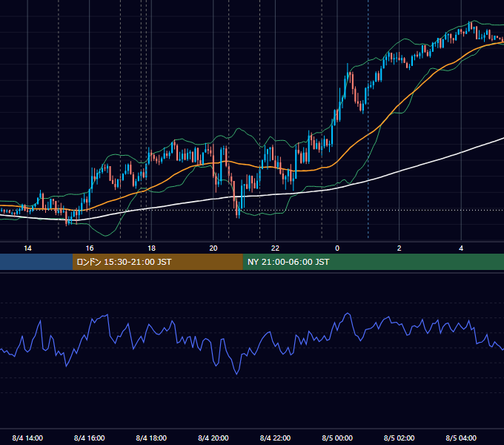Screen dimensions: 504x445
Task: Select the 18 hour axis label
Action: [151, 248]
